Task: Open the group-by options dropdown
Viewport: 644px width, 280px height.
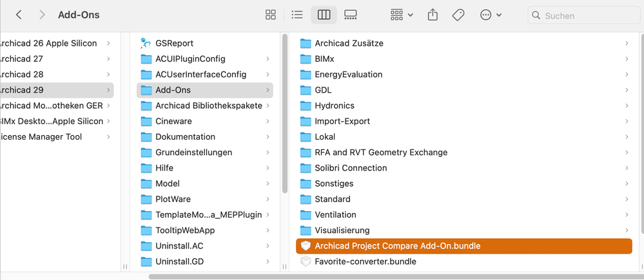Action: [402, 15]
